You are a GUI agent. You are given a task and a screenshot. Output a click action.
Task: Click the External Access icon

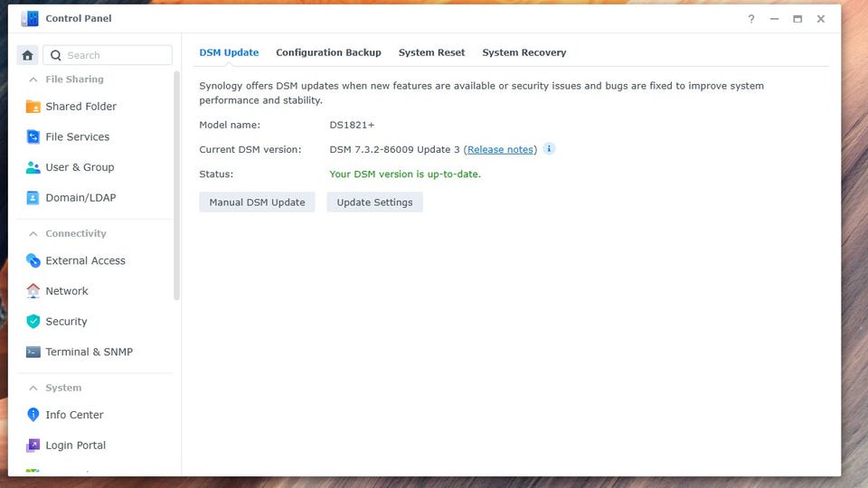(x=33, y=260)
